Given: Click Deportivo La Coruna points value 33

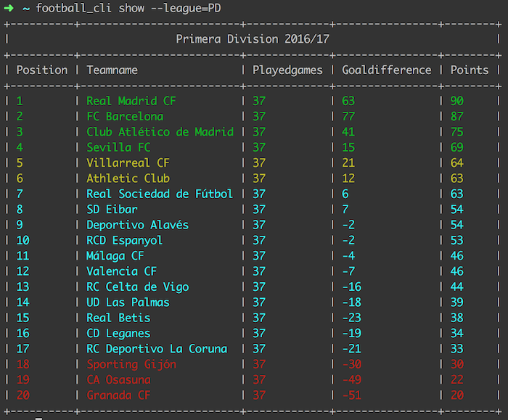Looking at the screenshot, I should click(x=456, y=349).
